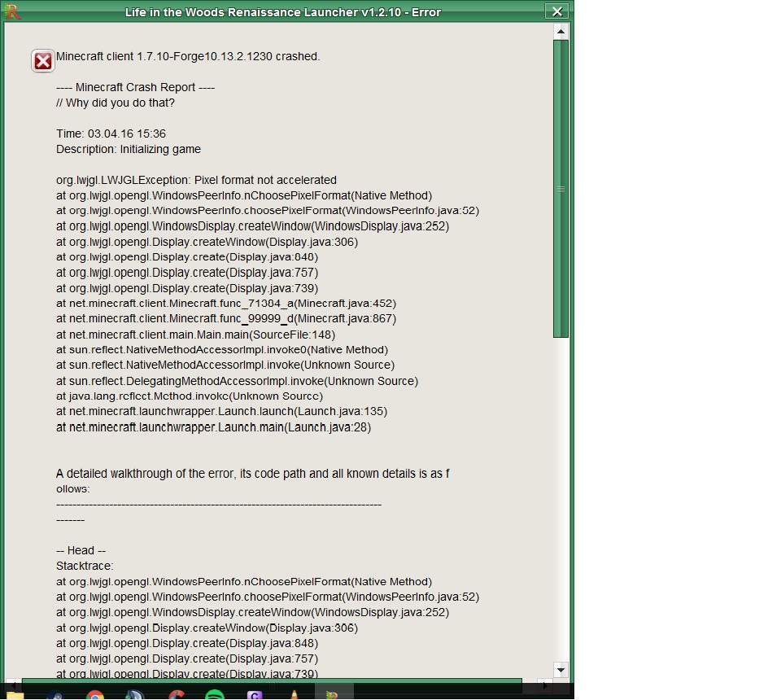The width and height of the screenshot is (781, 700).
Task: Click the 'Minecraft.func_71384_a(Minecraft.java:452)' line
Action: (x=226, y=304)
